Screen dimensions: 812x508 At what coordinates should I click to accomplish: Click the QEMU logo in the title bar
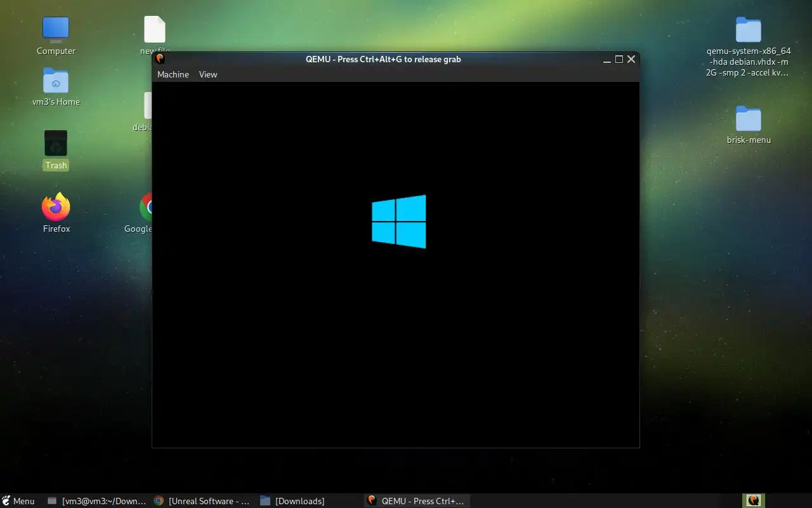[x=160, y=59]
